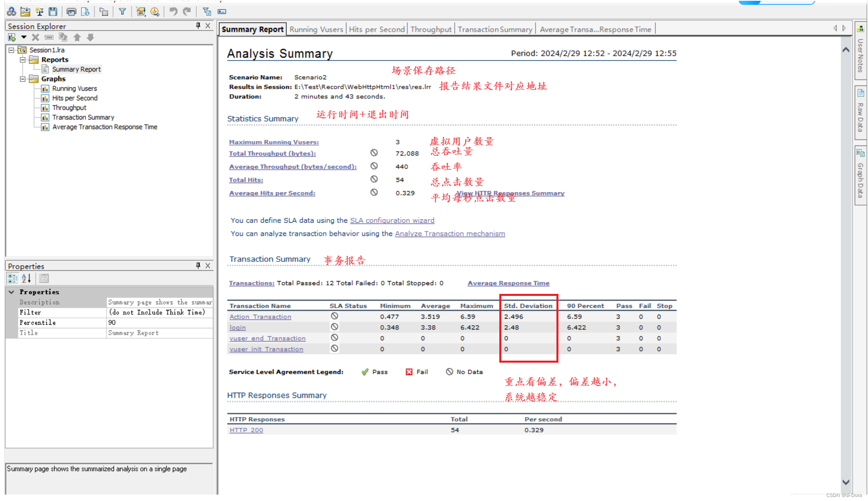Screen dimensions: 868x501
Task: Open dropdown arrow beside Add Graph
Action: pos(24,37)
